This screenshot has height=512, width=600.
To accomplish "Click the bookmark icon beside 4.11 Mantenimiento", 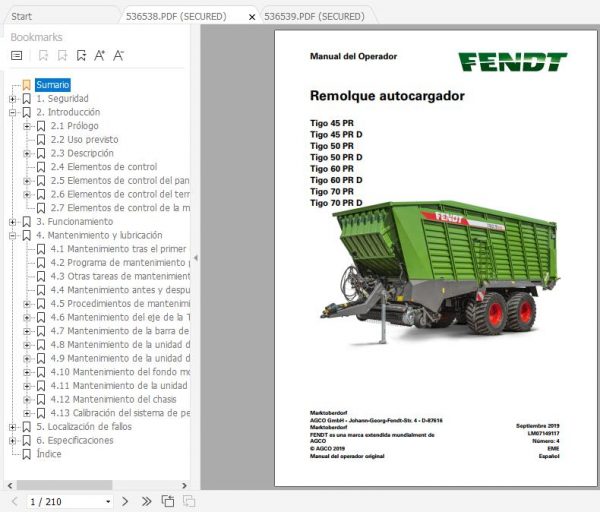I will 41,386.
